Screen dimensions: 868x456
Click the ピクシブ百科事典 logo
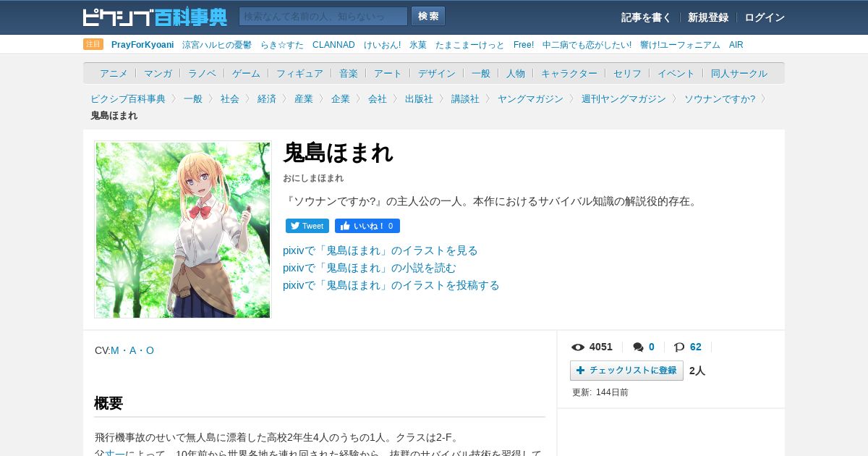tap(155, 17)
